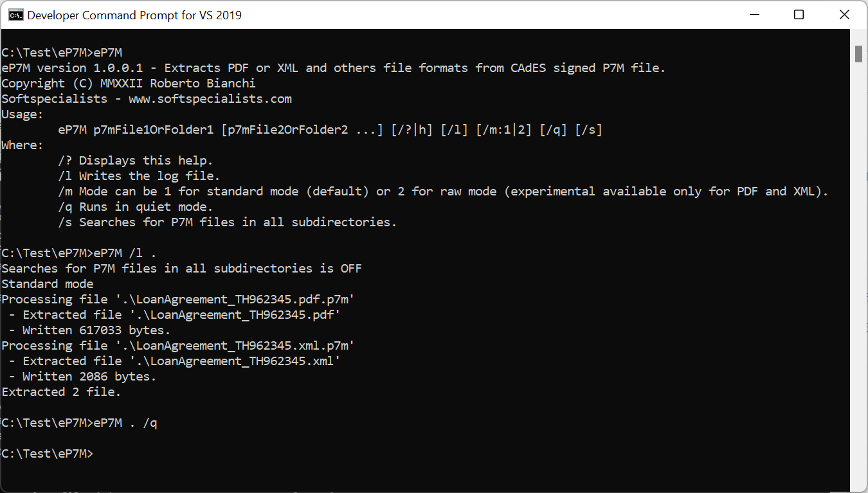Image resolution: width=868 pixels, height=493 pixels.
Task: Click the 'Extracted 2 file.' summary line
Action: coord(61,392)
